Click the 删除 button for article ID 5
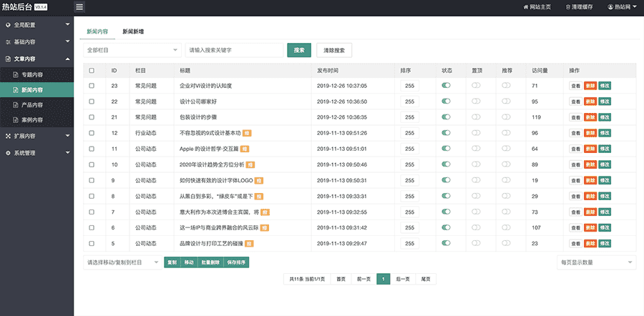 tap(590, 244)
